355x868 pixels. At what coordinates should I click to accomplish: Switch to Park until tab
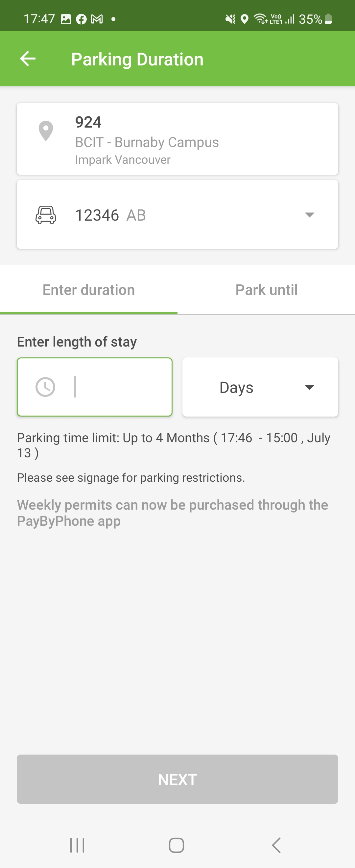267,290
